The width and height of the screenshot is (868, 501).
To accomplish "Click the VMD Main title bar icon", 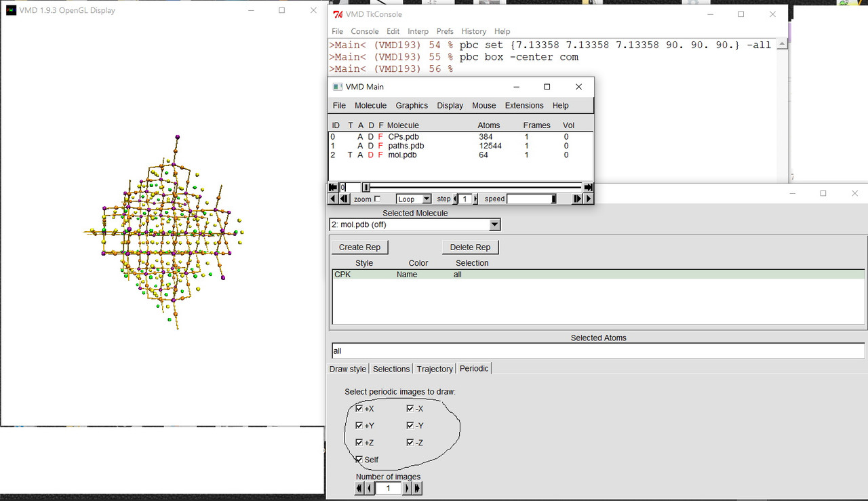I will pyautogui.click(x=337, y=87).
